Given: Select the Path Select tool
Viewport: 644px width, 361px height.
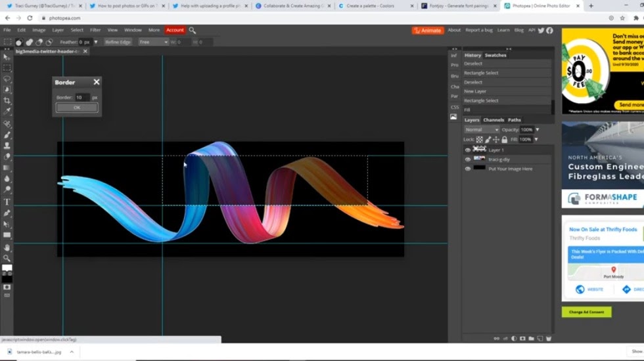Looking at the screenshot, I should coord(7,224).
